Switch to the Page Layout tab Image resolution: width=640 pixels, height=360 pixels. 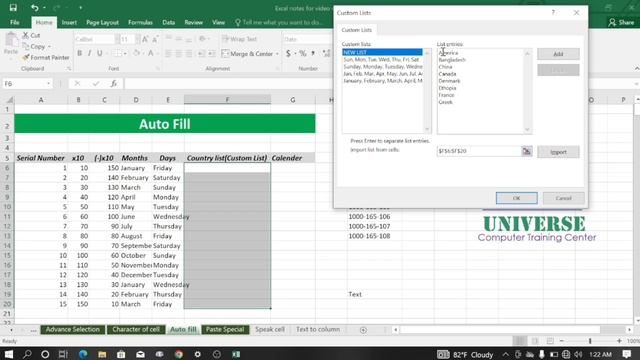102,22
